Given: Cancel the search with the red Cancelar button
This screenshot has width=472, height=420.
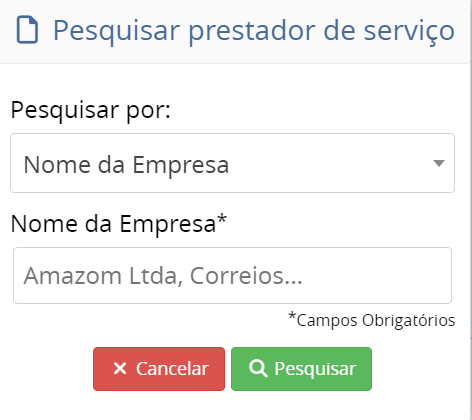Looking at the screenshot, I should [159, 369].
